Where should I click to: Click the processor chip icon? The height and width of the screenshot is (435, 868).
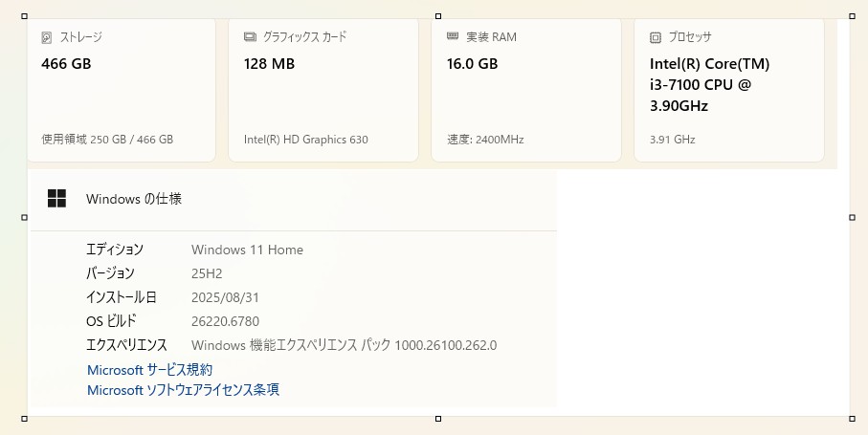[656, 38]
